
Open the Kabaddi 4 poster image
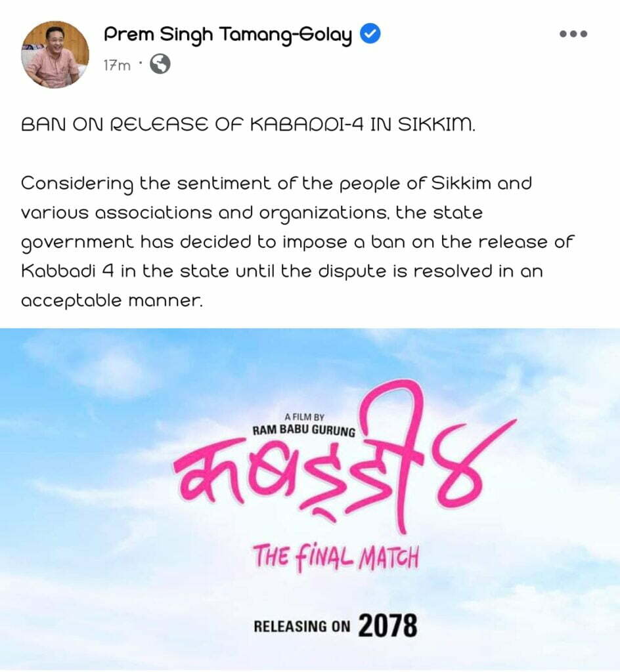(310, 499)
